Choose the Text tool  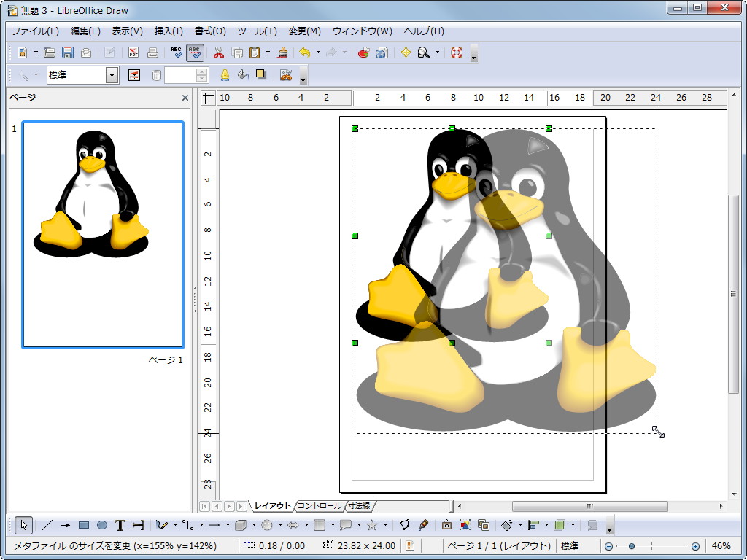120,525
